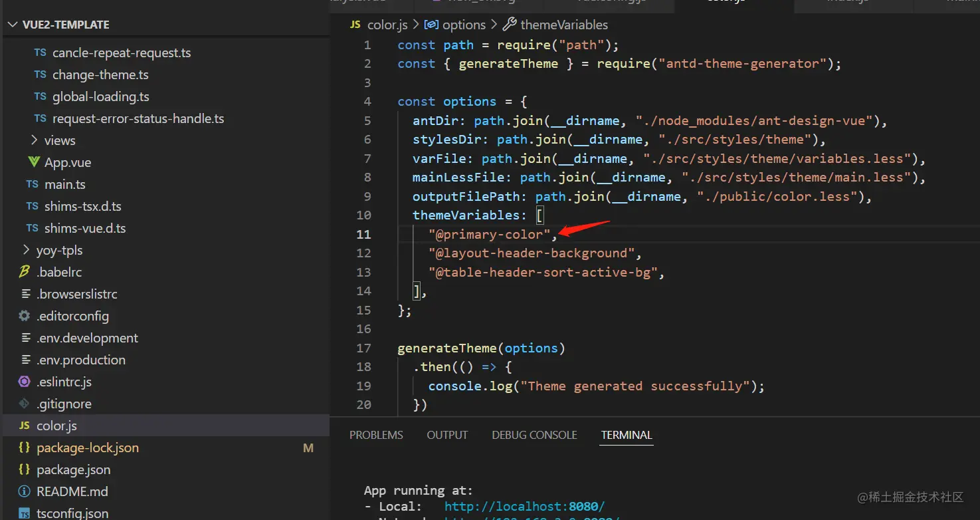Click line number 11 in the gutter
Screen dimensions: 980x520
[x=363, y=234]
